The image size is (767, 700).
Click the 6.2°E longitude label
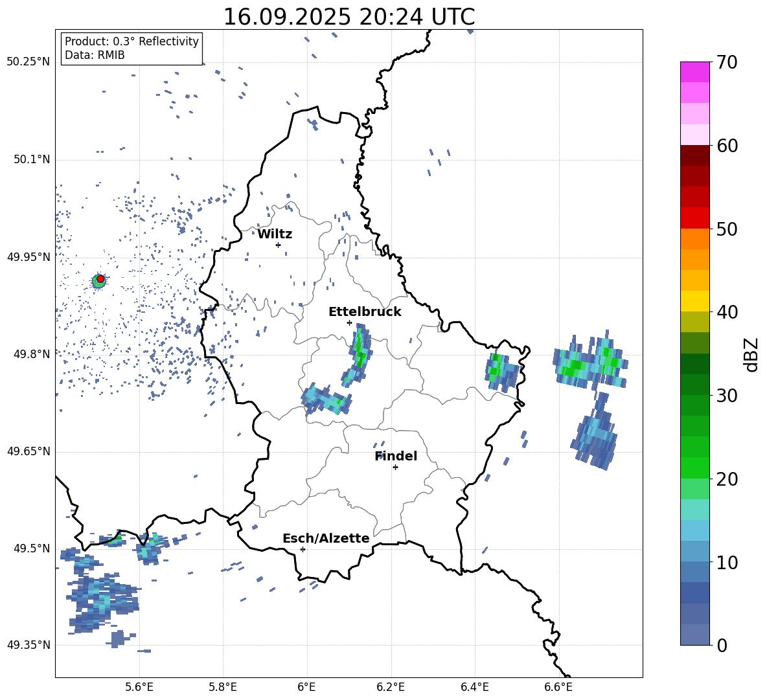[391, 687]
